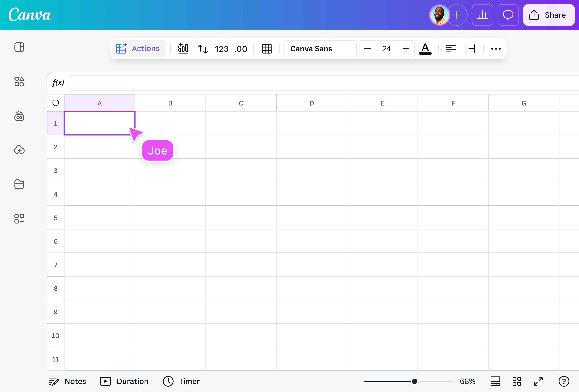Open the Actions menu
Image resolution: width=579 pixels, height=392 pixels.
coord(139,48)
